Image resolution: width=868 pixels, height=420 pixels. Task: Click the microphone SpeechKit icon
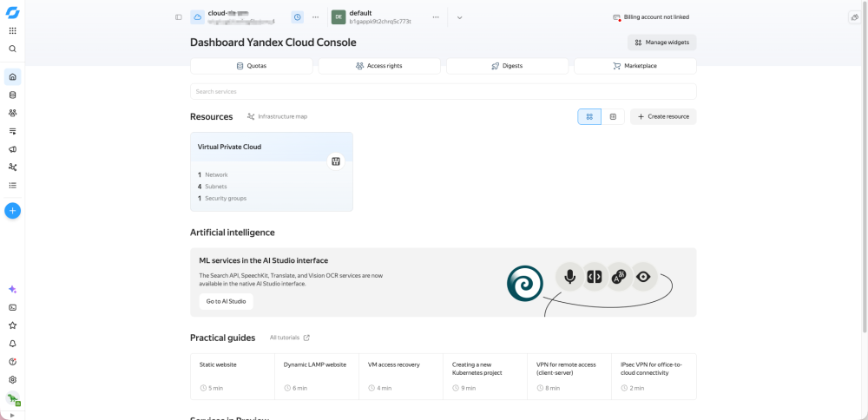[x=569, y=277]
